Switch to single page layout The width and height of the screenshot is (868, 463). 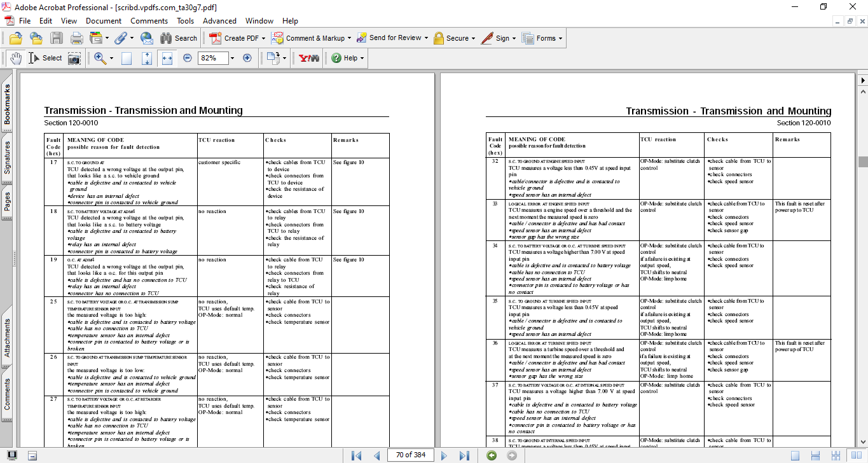click(795, 455)
